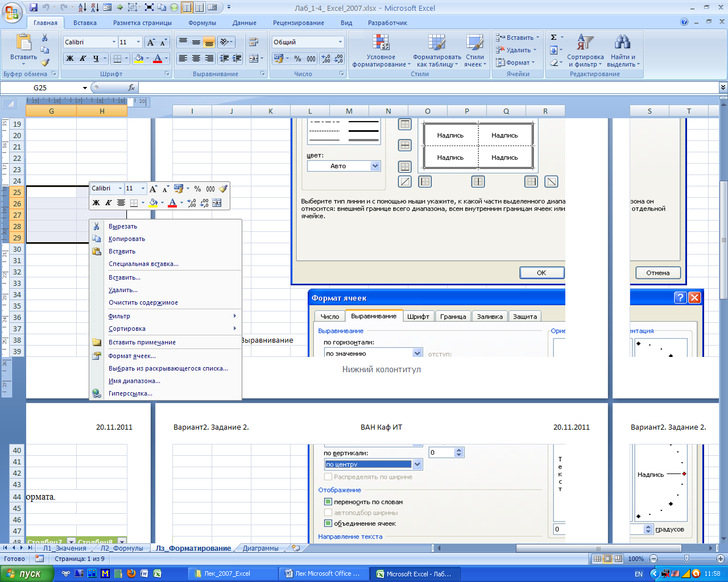Click sort ascending icon in quick access toolbar

click(82, 8)
